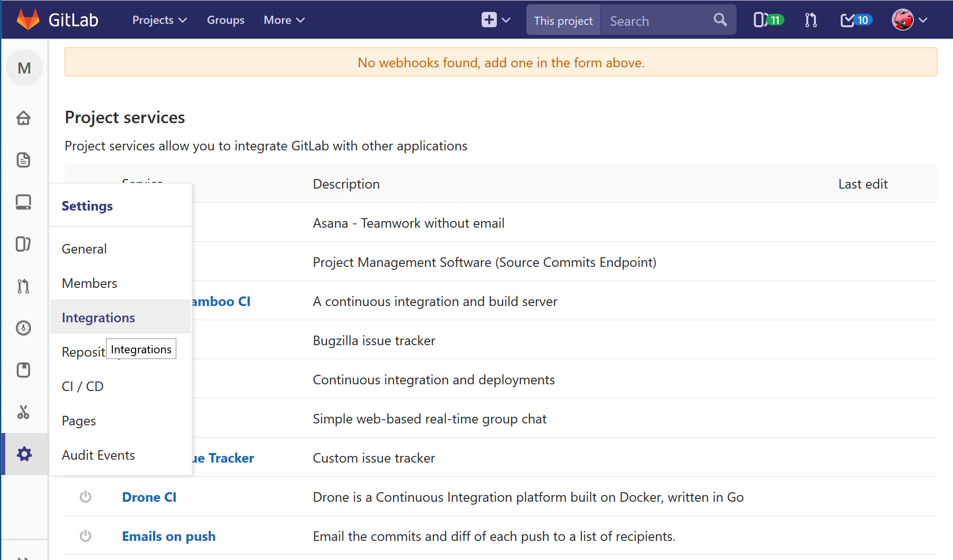Image resolution: width=953 pixels, height=560 pixels.
Task: Open the Emails on push link
Action: click(169, 536)
